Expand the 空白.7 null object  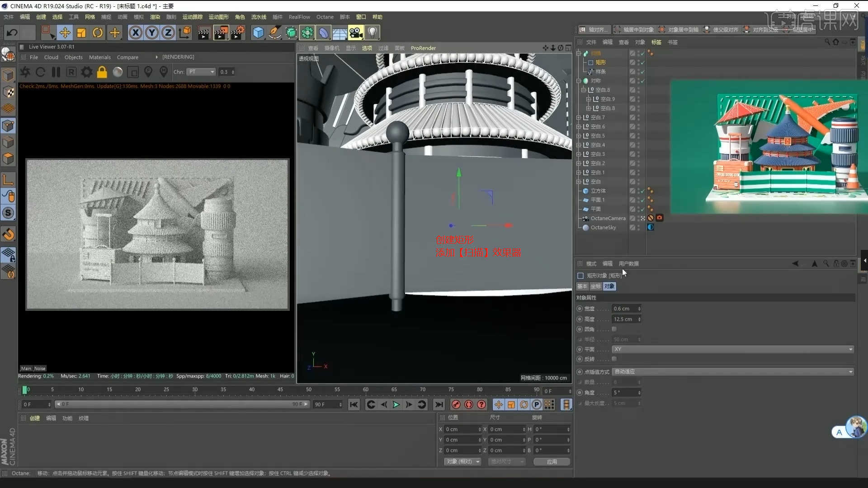click(578, 117)
